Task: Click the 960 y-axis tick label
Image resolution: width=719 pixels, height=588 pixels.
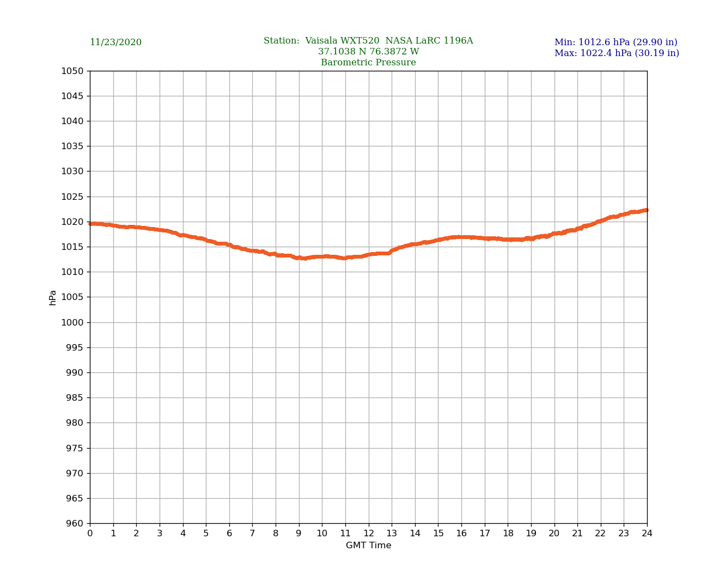Action: click(75, 524)
